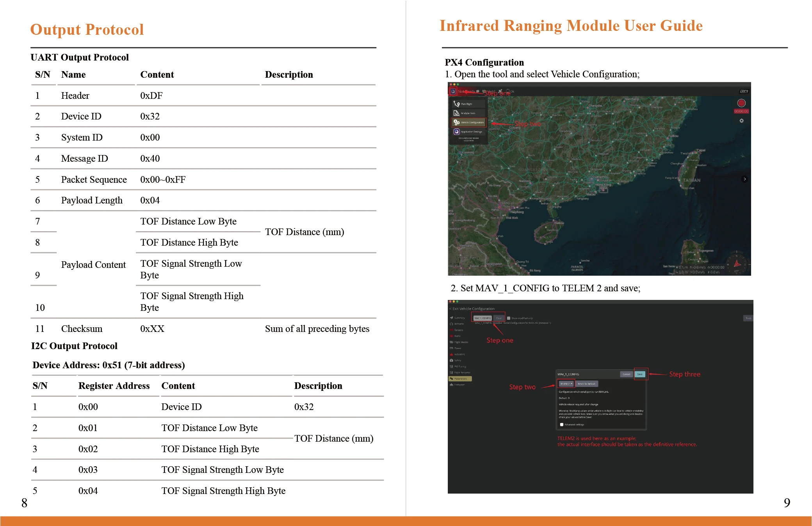Select Vehicle Configuration gear icon entry
This screenshot has height=526, width=812.
pyautogui.click(x=469, y=122)
